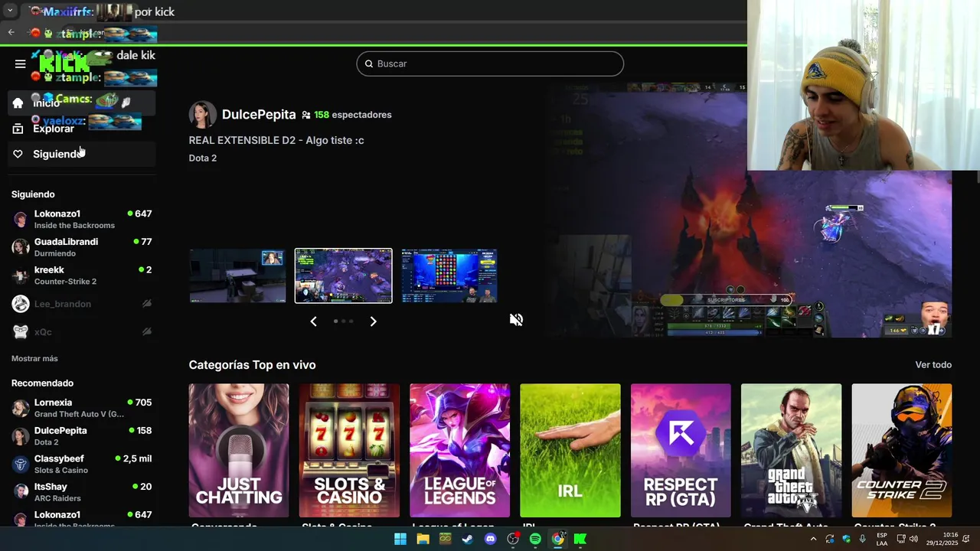Image resolution: width=980 pixels, height=551 pixels.
Task: Open offline xQc channel
Action: pos(82,332)
